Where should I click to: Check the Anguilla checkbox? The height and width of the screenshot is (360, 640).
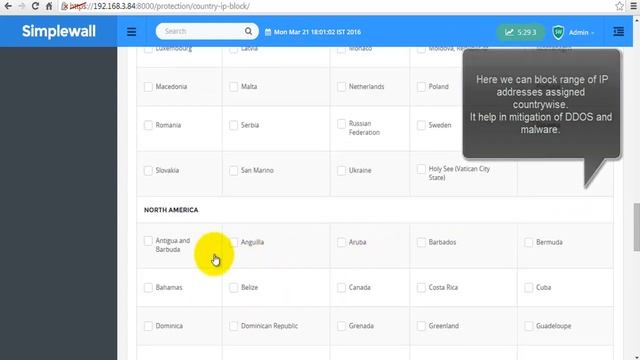[233, 242]
